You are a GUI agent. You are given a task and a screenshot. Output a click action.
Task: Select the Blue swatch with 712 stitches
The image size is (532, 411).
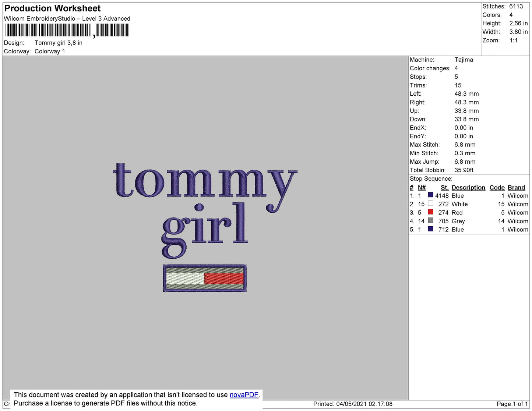[430, 229]
